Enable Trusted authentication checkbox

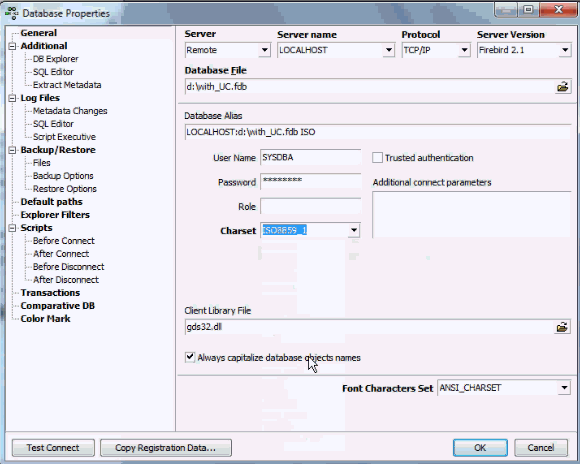tap(377, 158)
